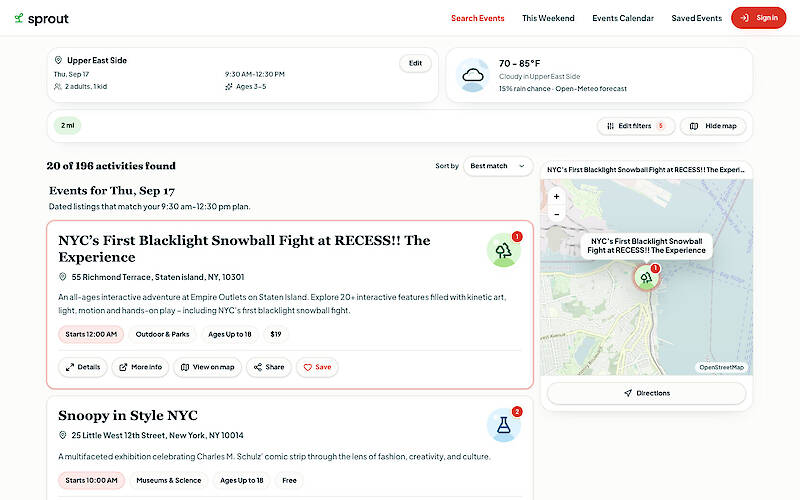Click the tree marker on the map
Viewport: 800px width, 500px height.
point(646,278)
